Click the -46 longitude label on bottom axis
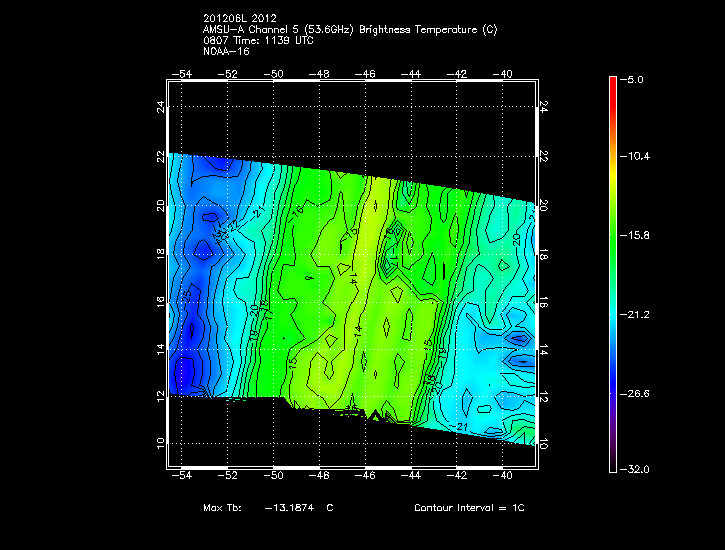Image resolution: width=725 pixels, height=550 pixels. 366,476
